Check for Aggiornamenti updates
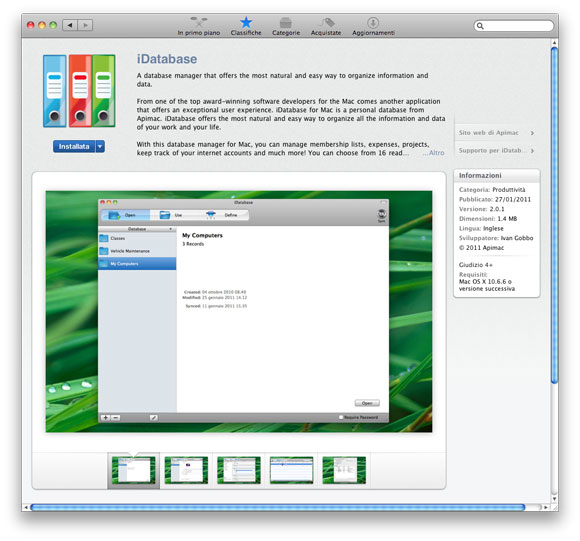The width and height of the screenshot is (580, 541). coord(373,27)
